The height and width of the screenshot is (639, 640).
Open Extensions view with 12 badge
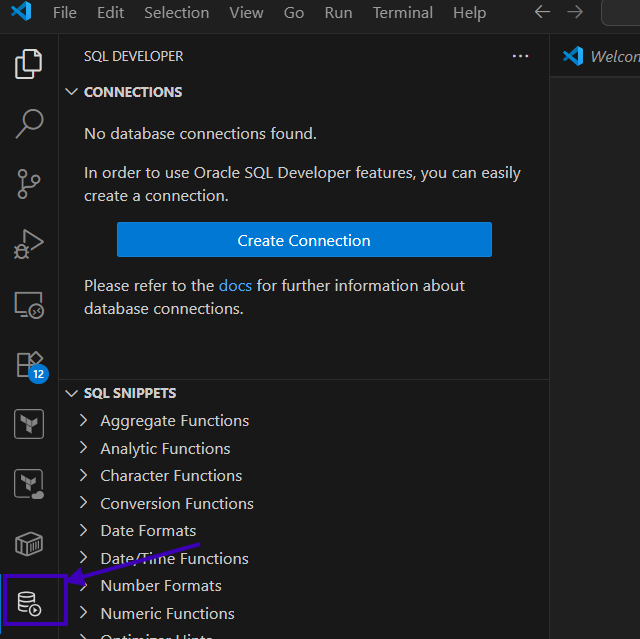click(29, 365)
